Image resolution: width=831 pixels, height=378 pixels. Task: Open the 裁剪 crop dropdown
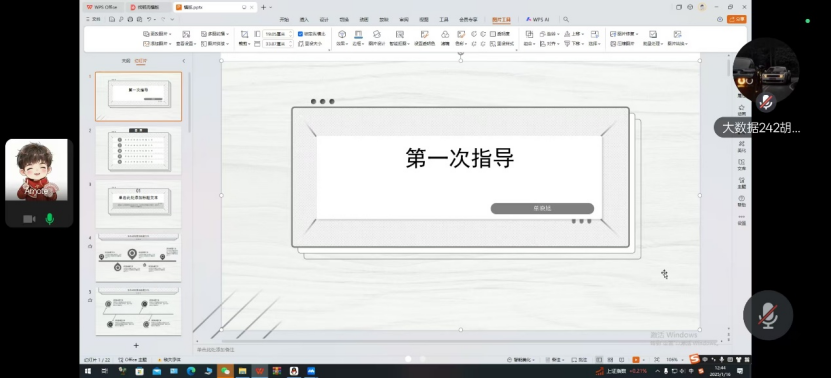[x=244, y=44]
